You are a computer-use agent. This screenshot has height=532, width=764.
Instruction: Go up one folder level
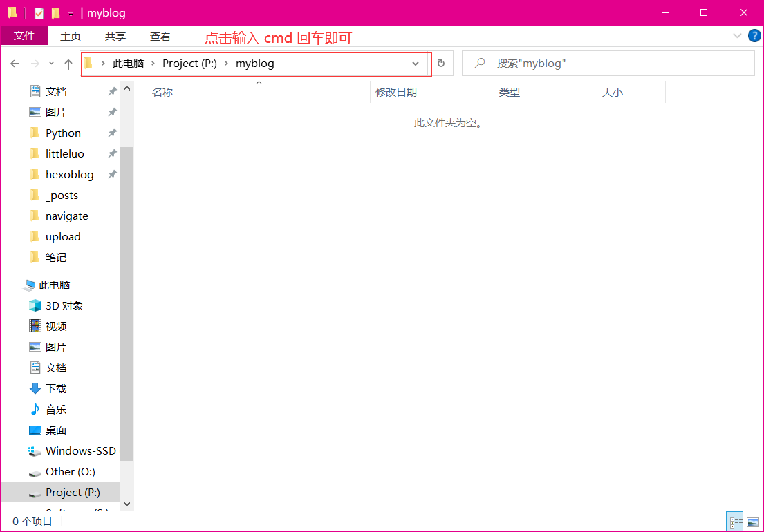coord(68,64)
